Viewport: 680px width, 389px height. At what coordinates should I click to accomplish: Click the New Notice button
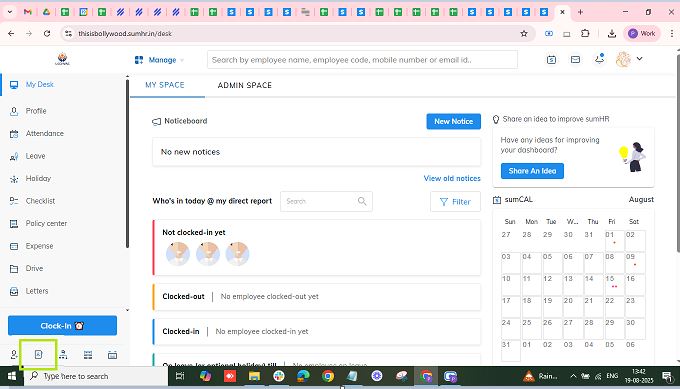point(454,121)
